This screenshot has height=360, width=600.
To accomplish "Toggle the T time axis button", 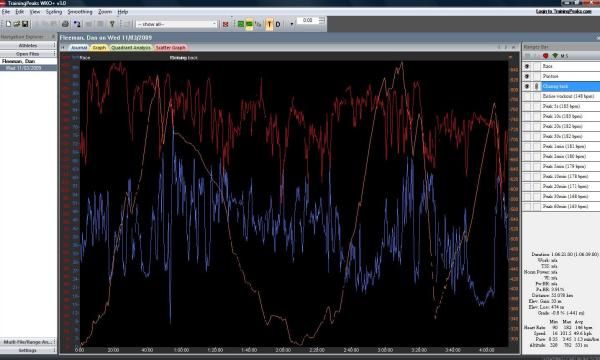I will (269, 24).
